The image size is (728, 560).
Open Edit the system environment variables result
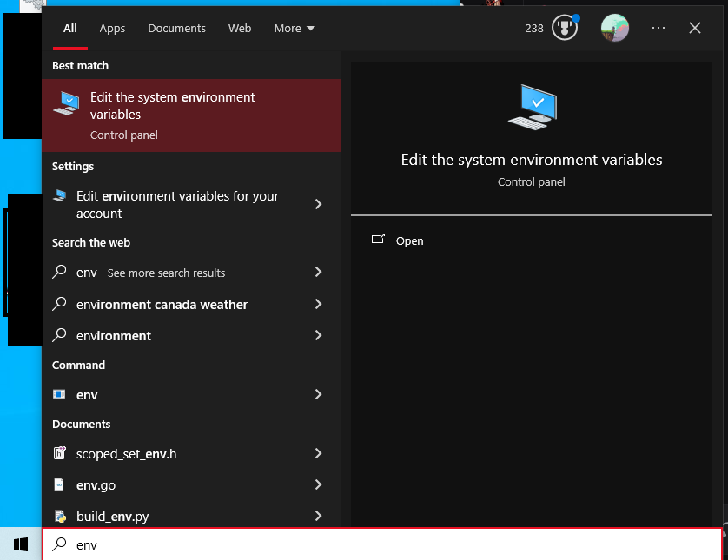pyautogui.click(x=191, y=115)
